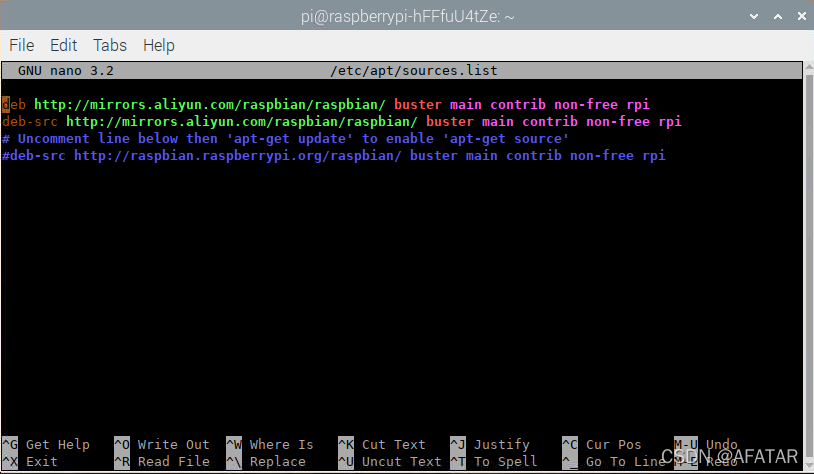The height and width of the screenshot is (474, 814).
Task: Click the GNU nano 3.2 header text
Action: (x=65, y=71)
